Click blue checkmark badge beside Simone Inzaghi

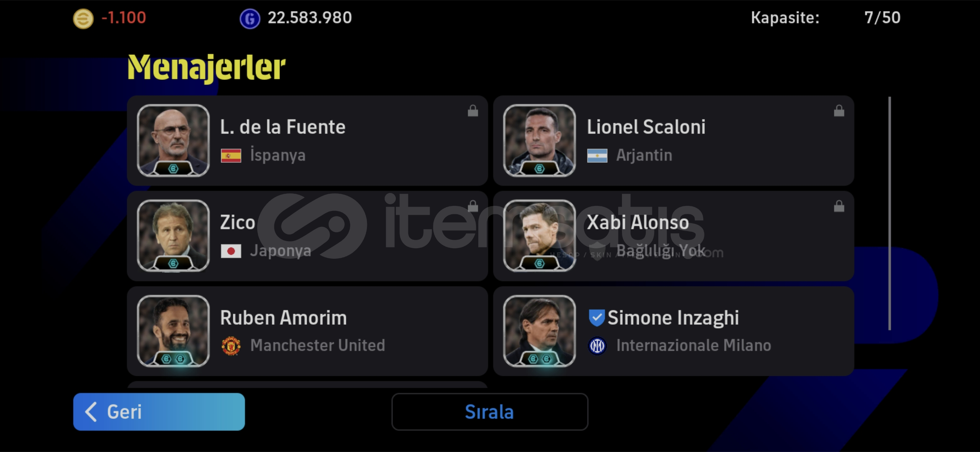[596, 318]
